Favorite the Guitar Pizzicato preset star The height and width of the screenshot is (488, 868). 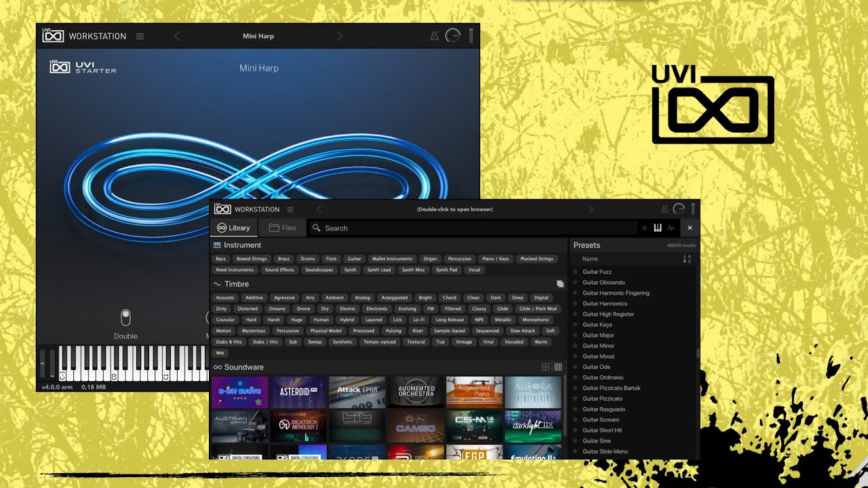(576, 399)
